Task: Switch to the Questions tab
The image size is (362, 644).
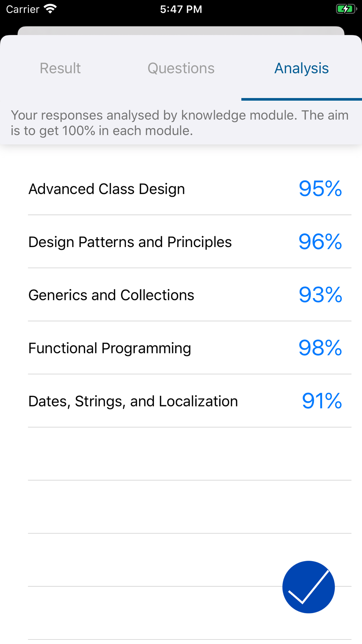Action: pos(181,68)
